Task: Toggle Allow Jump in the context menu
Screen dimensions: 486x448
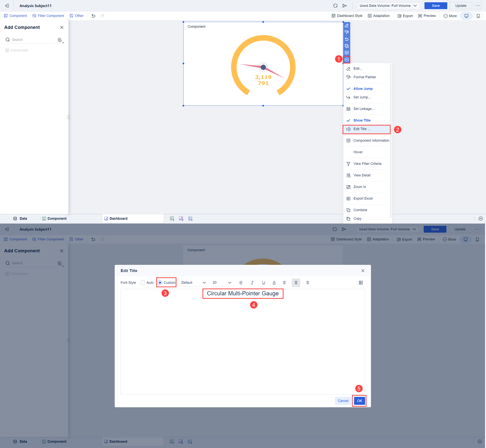Action: (x=363, y=88)
